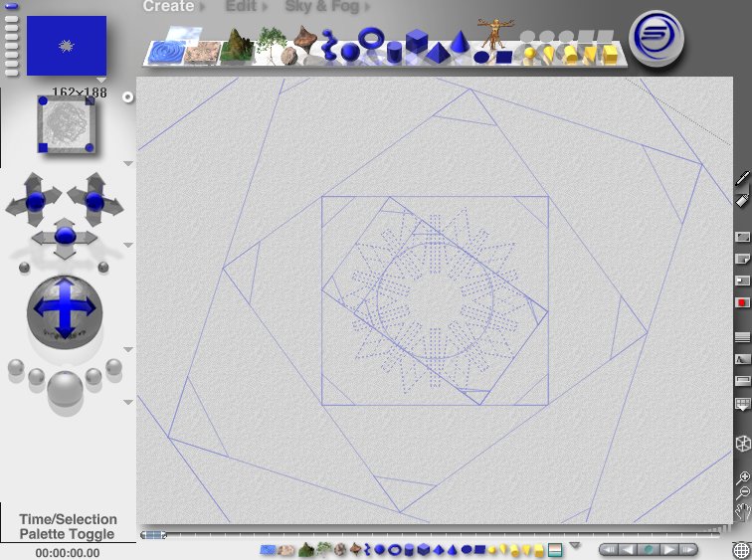This screenshot has width=752, height=560.
Task: Create an infinite water plane
Action: [166, 52]
